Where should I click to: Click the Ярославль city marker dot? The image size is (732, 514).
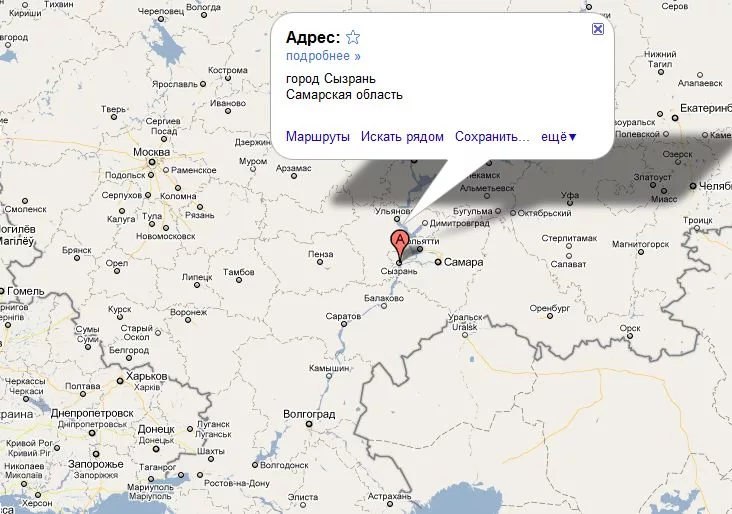[203, 84]
